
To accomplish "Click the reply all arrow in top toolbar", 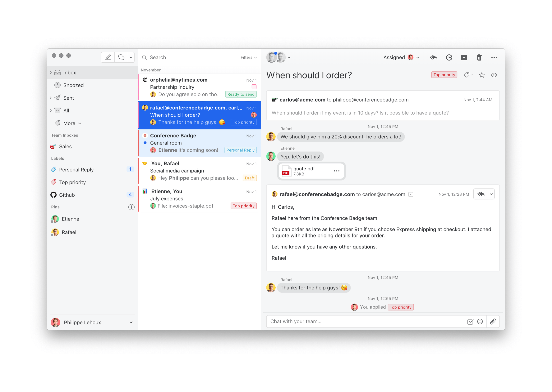I will 433,57.
